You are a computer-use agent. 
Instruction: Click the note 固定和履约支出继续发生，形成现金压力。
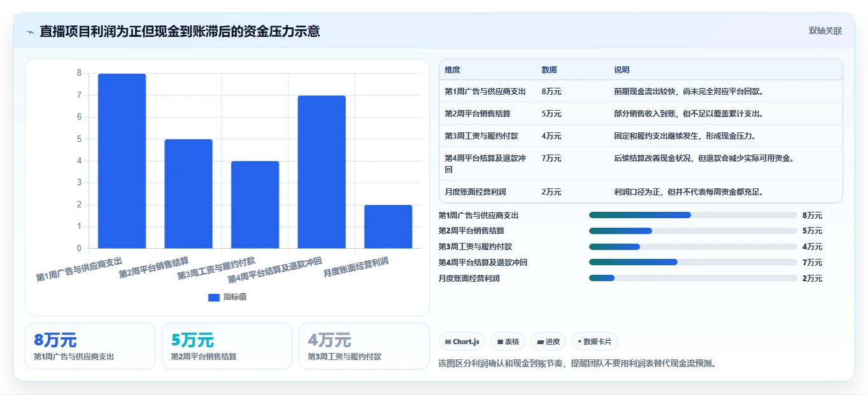tap(685, 136)
